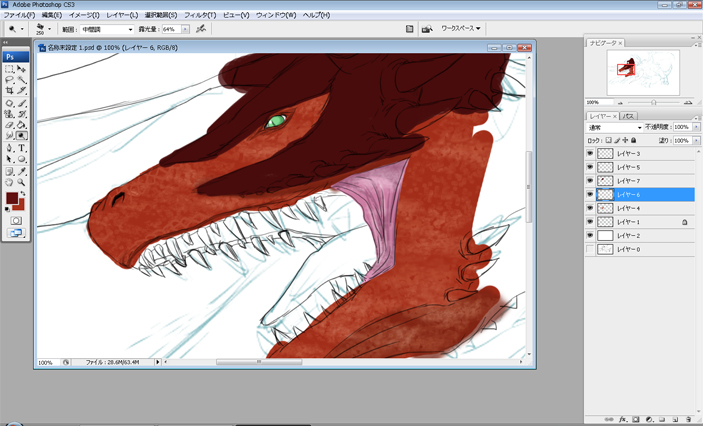The image size is (703, 426).
Task: Select the Ellipse shape tool
Action: [22, 159]
